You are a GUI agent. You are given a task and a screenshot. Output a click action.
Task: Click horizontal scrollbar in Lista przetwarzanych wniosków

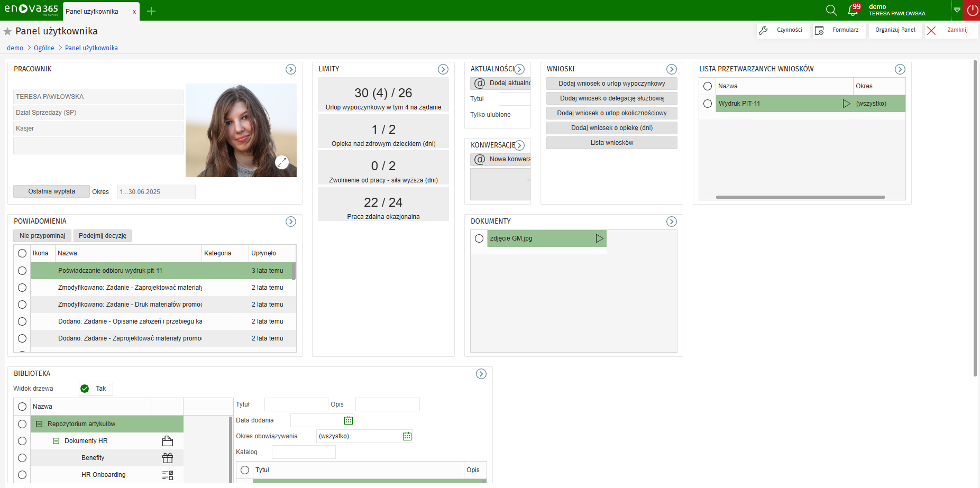pyautogui.click(x=800, y=197)
